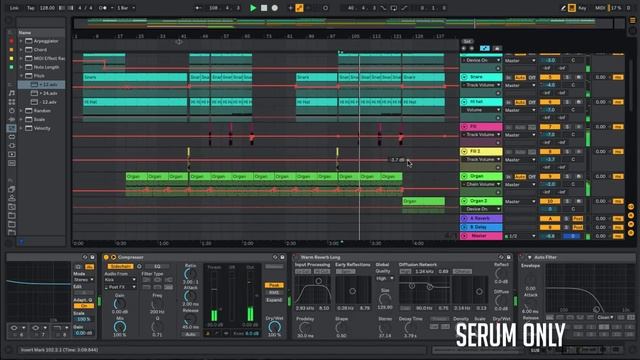Toggle A Reverb Post button
The height and width of the screenshot is (360, 640).
tap(578, 219)
